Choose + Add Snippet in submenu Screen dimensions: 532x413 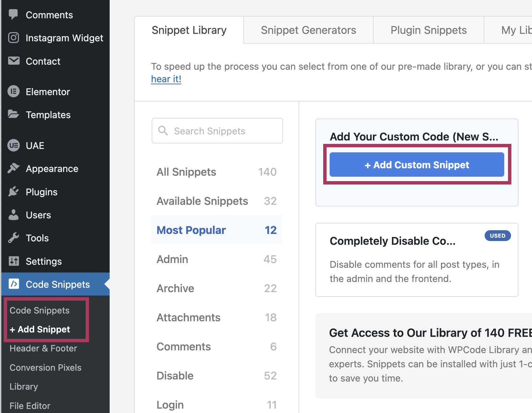(x=40, y=329)
